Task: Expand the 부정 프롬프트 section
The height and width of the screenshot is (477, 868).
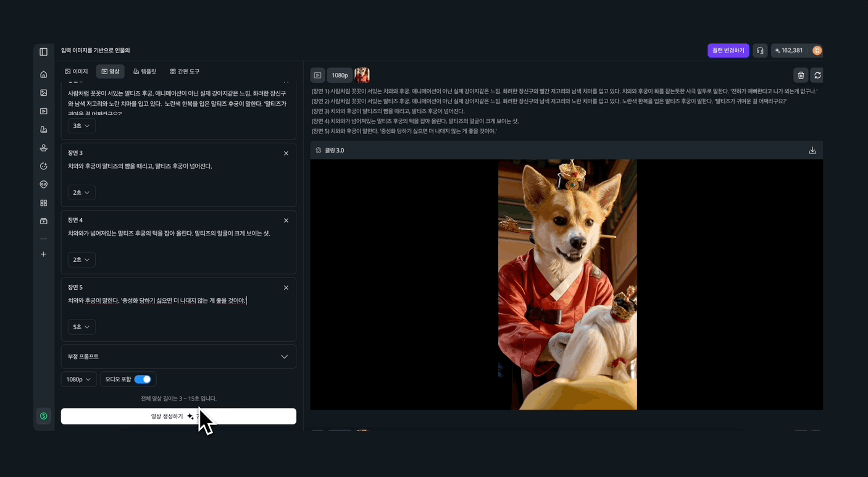Action: tap(178, 357)
